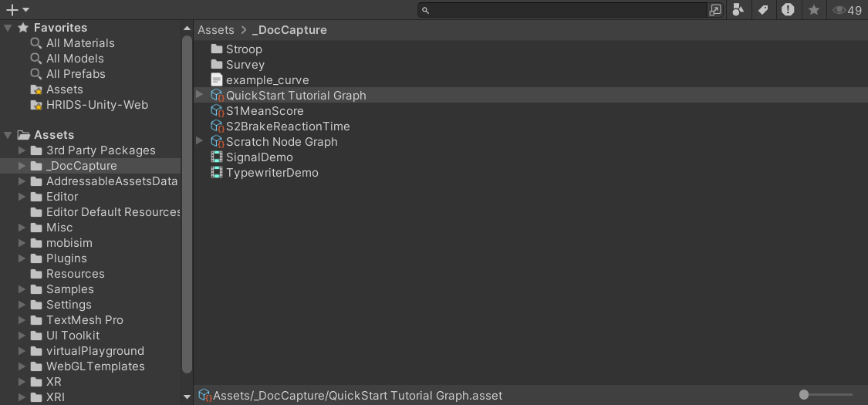Select the Resources folder icon
This screenshot has width=868, height=405.
pyautogui.click(x=36, y=274)
